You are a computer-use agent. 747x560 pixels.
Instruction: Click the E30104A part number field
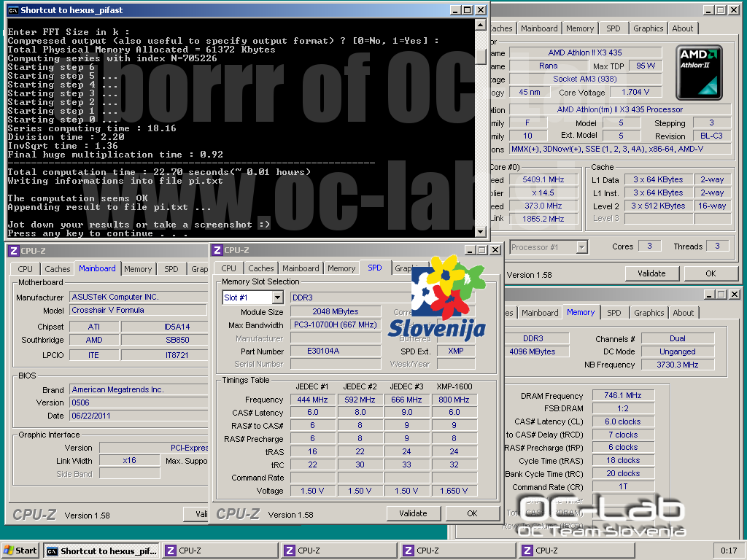336,351
